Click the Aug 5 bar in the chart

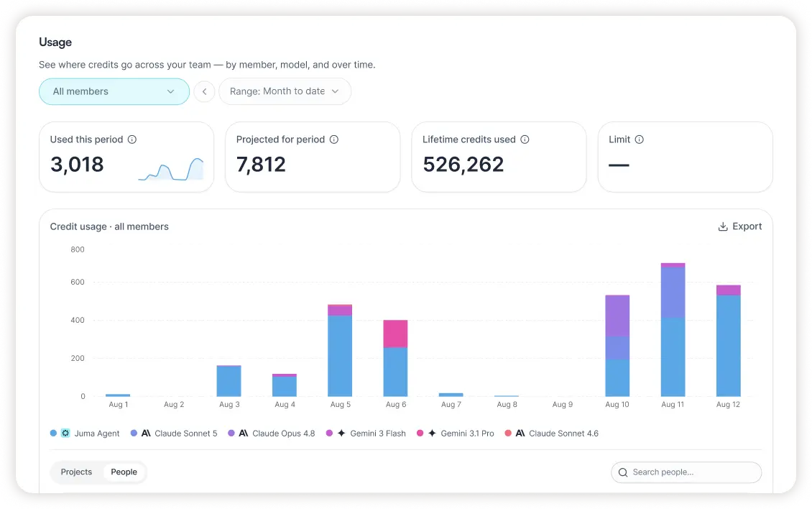340,350
